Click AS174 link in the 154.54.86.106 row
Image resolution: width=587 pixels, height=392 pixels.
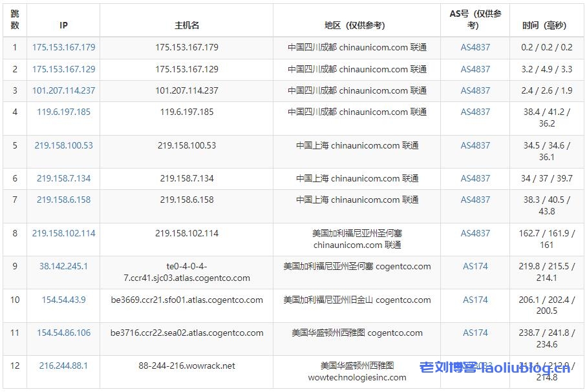475,333
